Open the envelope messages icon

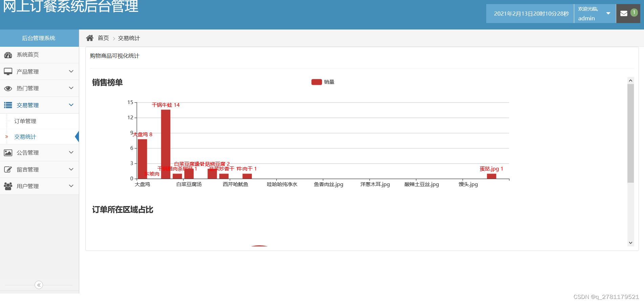click(x=624, y=14)
